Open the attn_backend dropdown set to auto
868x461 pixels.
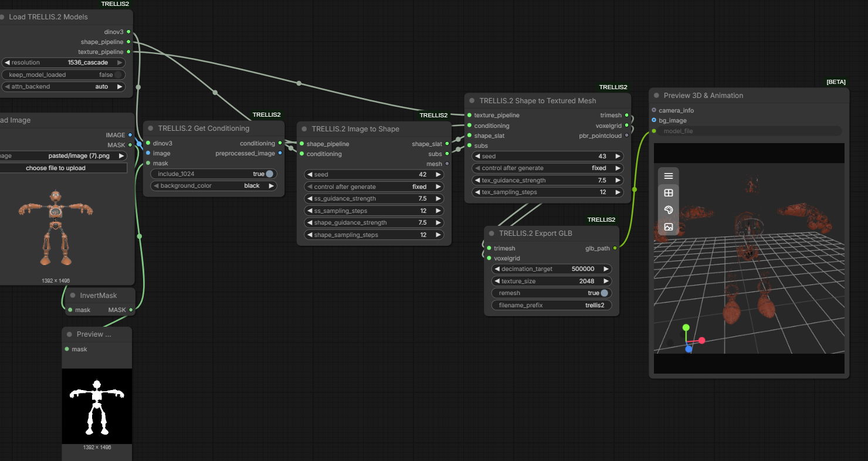pos(63,87)
